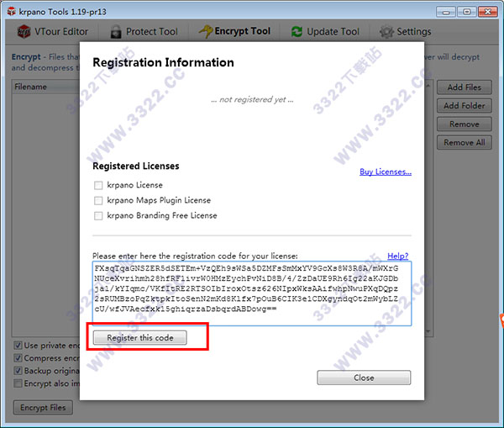This screenshot has height=428, width=504.
Task: Enable the Encrypt also images checkbox
Action: (18, 383)
